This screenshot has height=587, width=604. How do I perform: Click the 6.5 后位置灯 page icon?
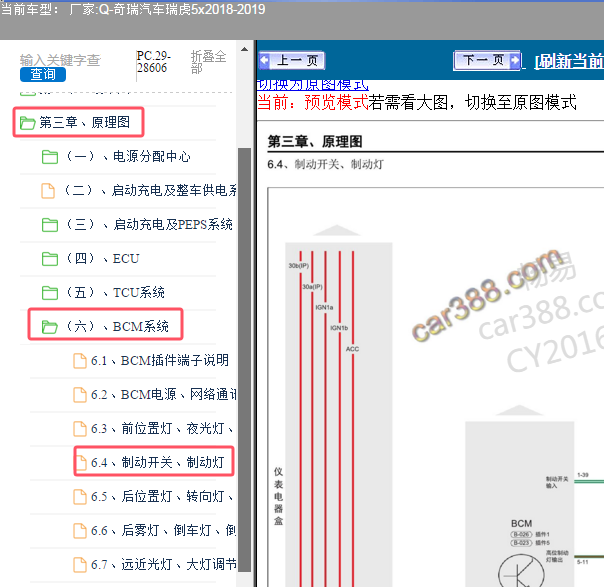coord(80,497)
